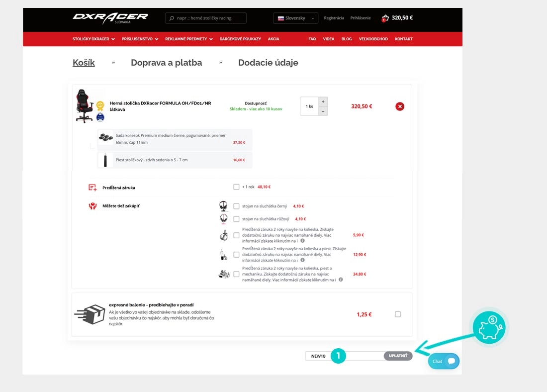This screenshot has width=547, height=392.
Task: Open Darčekové poukazy menu item
Action: [x=240, y=39]
